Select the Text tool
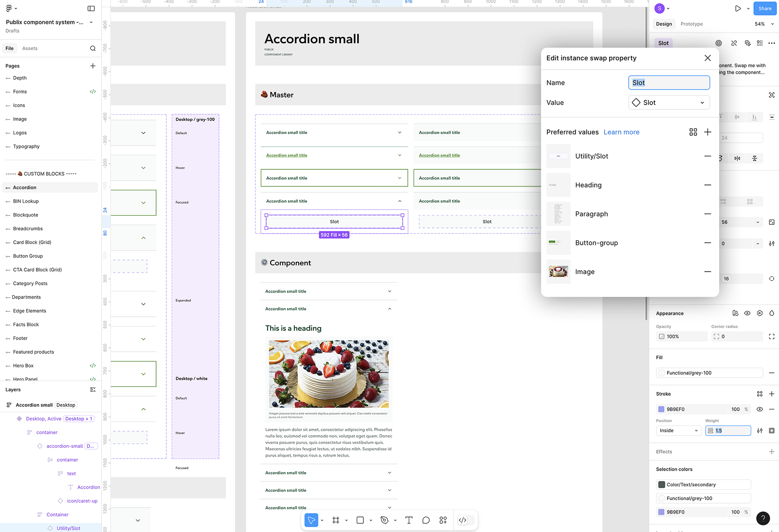 (x=409, y=520)
